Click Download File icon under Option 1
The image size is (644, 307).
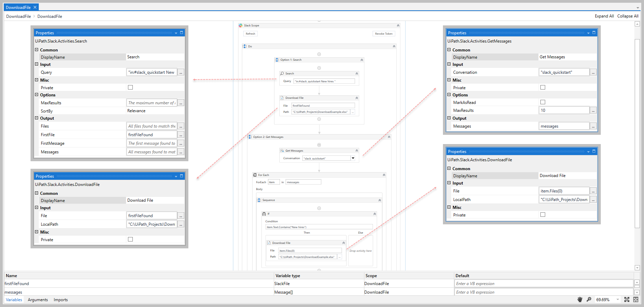[282, 98]
